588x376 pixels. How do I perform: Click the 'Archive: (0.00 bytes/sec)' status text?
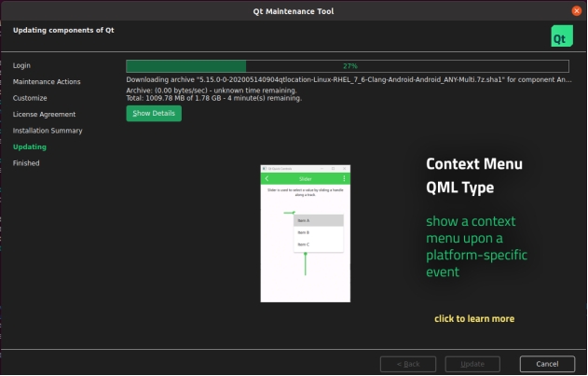click(x=212, y=91)
